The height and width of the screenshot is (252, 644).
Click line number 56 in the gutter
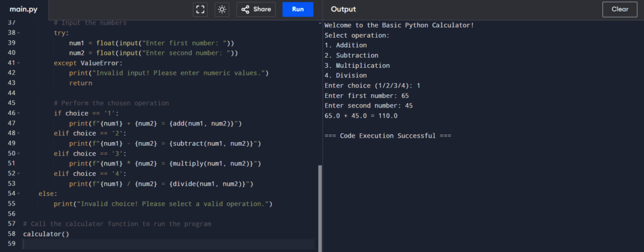[11, 214]
